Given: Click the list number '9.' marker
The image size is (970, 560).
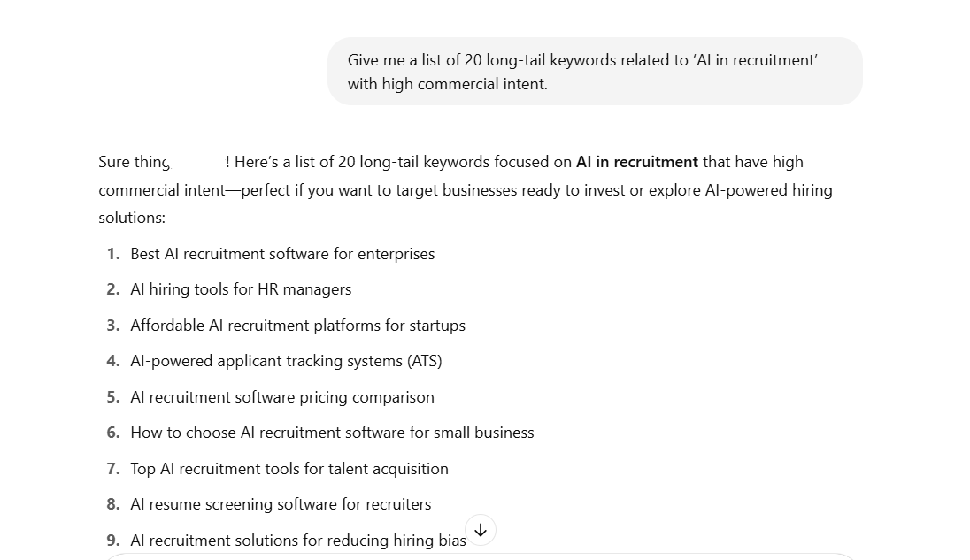Looking at the screenshot, I should (113, 541).
